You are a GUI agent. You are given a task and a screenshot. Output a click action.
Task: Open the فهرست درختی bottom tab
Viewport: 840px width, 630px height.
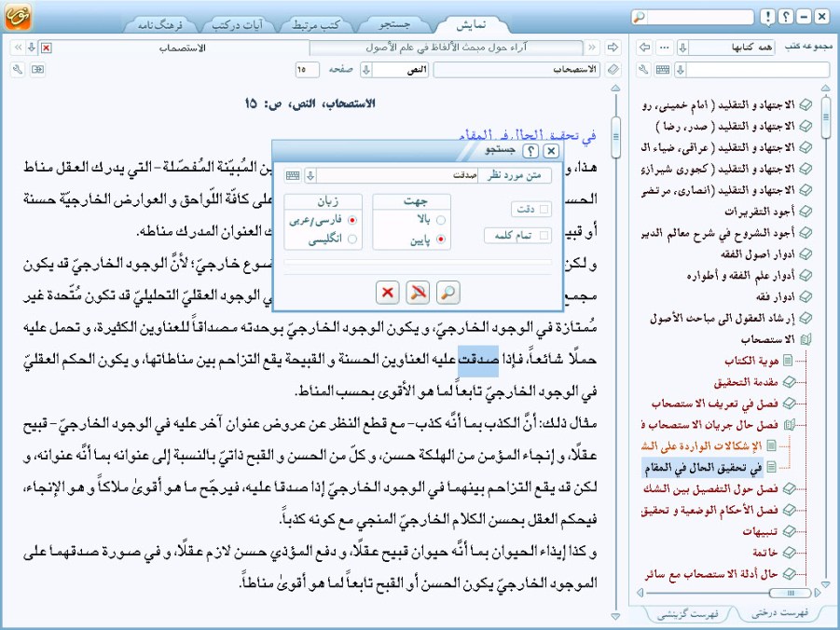779,612
